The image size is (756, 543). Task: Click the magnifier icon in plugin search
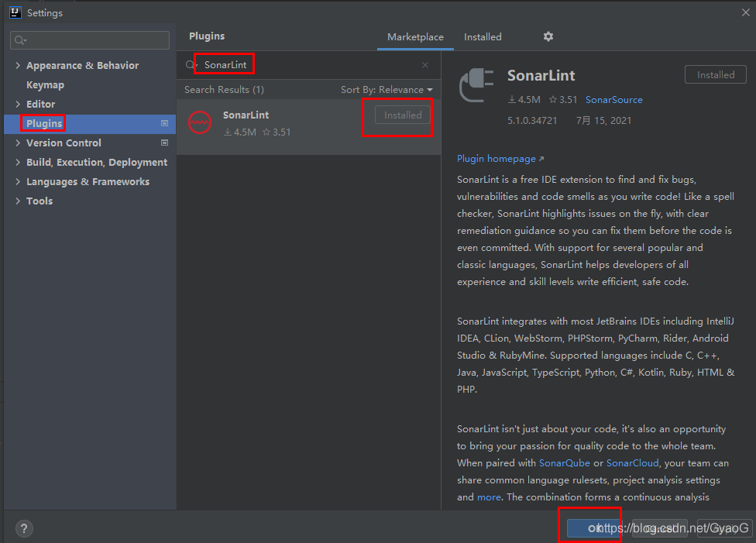pyautogui.click(x=191, y=64)
